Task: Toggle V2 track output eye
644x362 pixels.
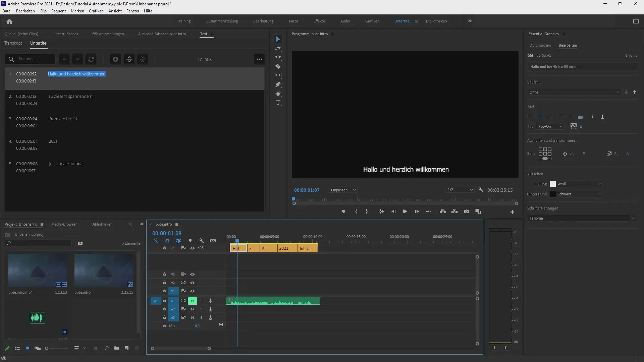Action: coord(192,283)
